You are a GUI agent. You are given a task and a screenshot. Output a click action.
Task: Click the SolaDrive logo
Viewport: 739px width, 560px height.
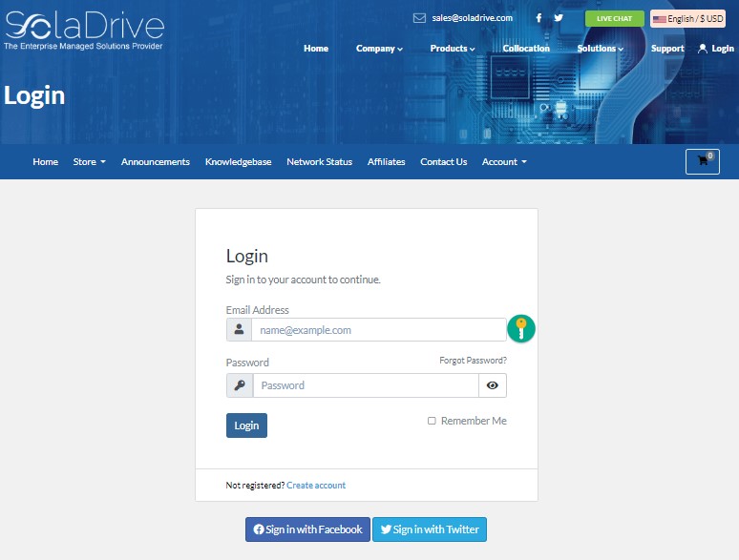click(x=84, y=31)
